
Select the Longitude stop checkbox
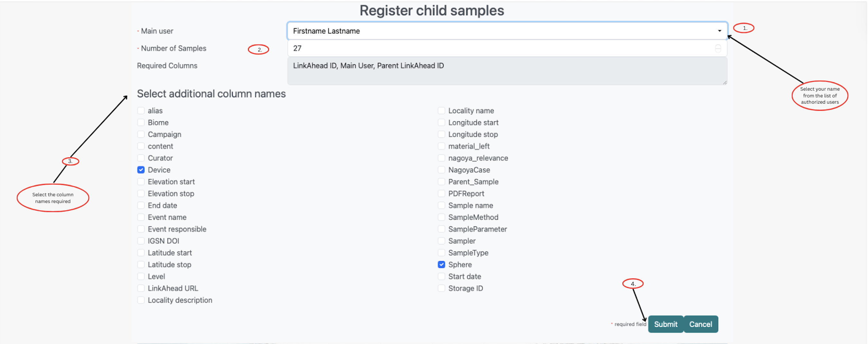click(x=441, y=134)
